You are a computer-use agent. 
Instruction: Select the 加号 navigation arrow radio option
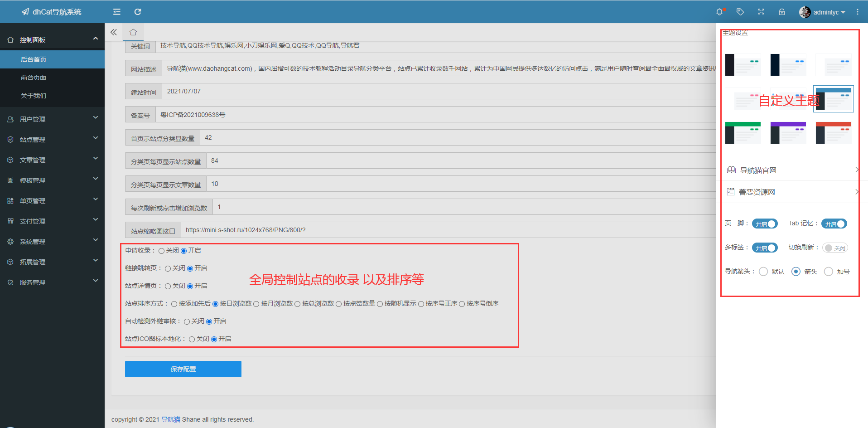point(829,271)
